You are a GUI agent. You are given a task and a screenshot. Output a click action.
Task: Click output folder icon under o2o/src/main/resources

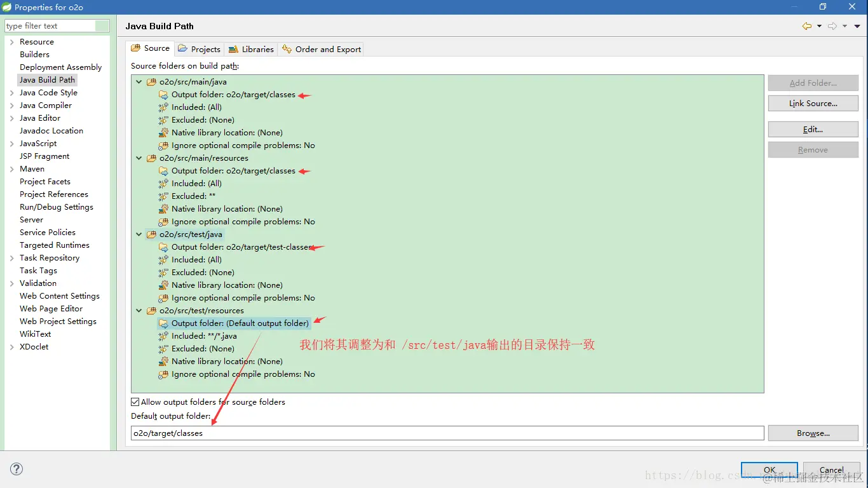tap(163, 171)
